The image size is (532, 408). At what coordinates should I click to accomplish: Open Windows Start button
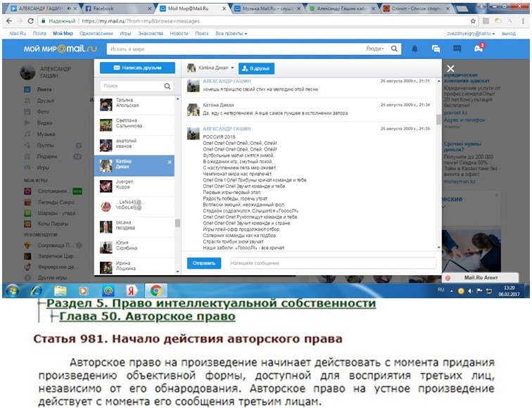12,291
